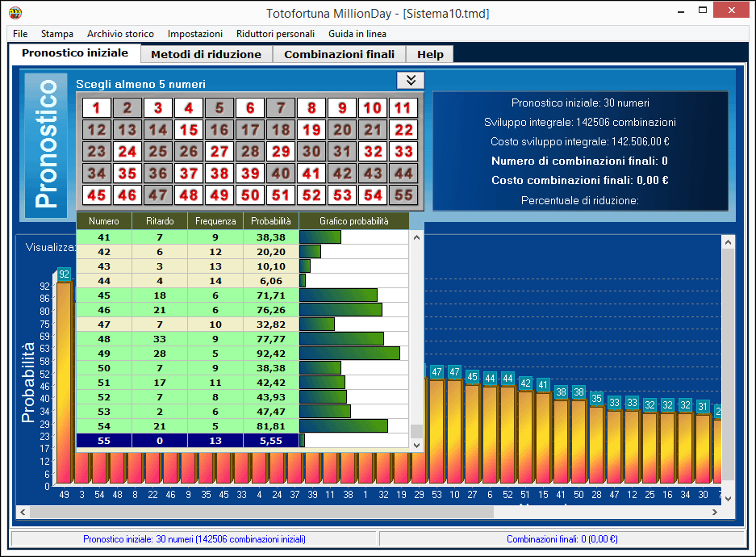
Task: Switch to the Combinazioni finali tab
Action: coord(339,54)
